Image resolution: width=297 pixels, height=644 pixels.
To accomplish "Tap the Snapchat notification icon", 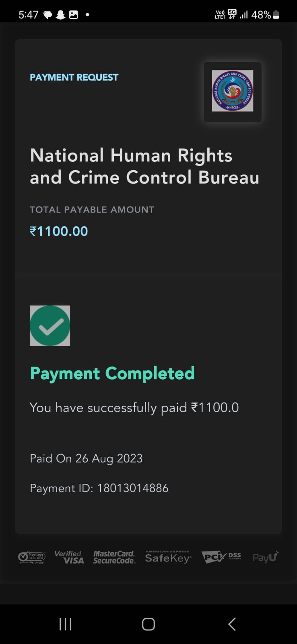I will click(x=60, y=15).
